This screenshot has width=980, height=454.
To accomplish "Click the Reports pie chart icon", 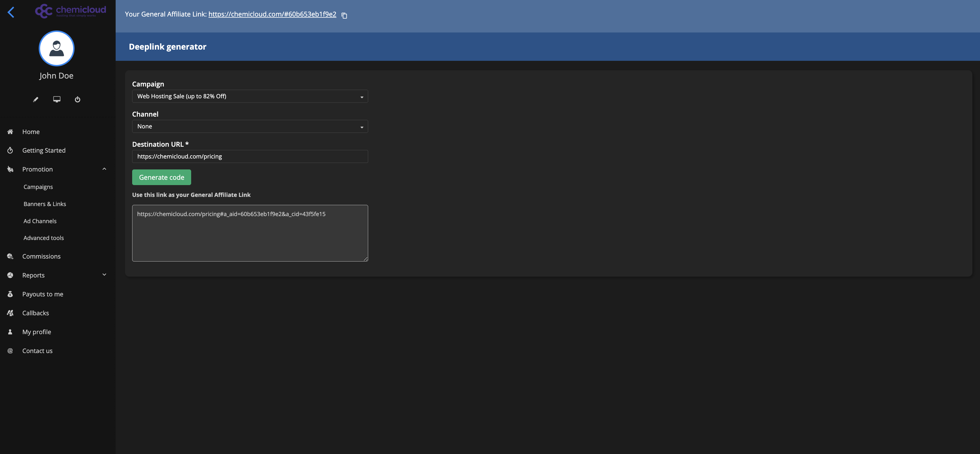I will point(10,275).
